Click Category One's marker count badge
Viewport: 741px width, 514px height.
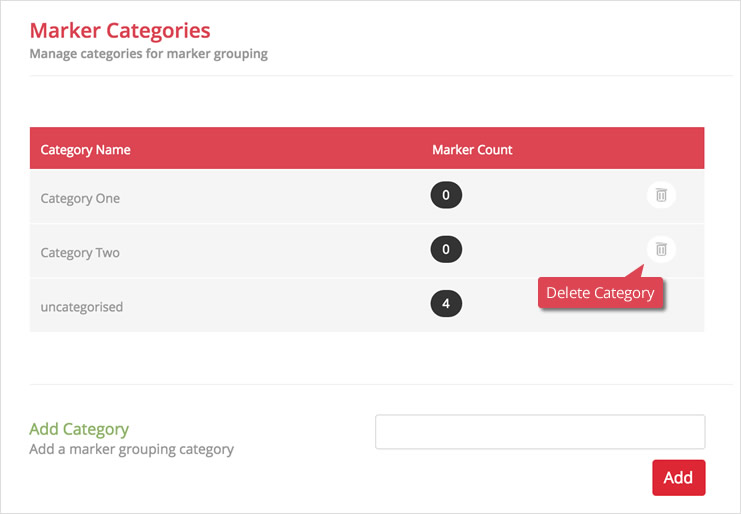(x=446, y=195)
